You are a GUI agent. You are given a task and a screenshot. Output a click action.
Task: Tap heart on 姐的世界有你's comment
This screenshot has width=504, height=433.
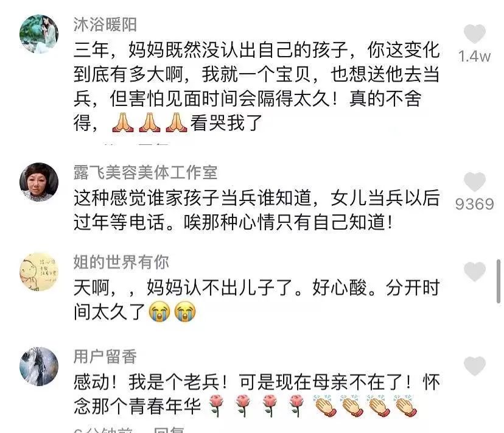click(x=474, y=271)
